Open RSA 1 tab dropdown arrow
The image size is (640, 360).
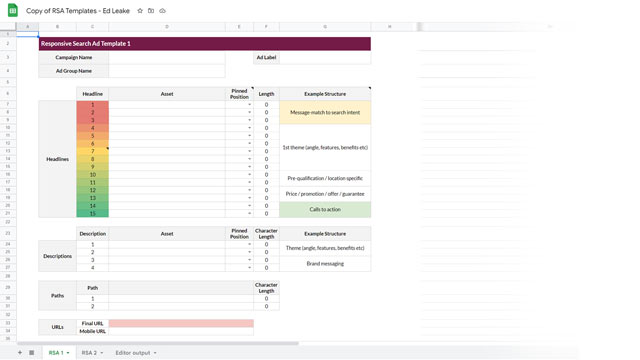(68, 353)
